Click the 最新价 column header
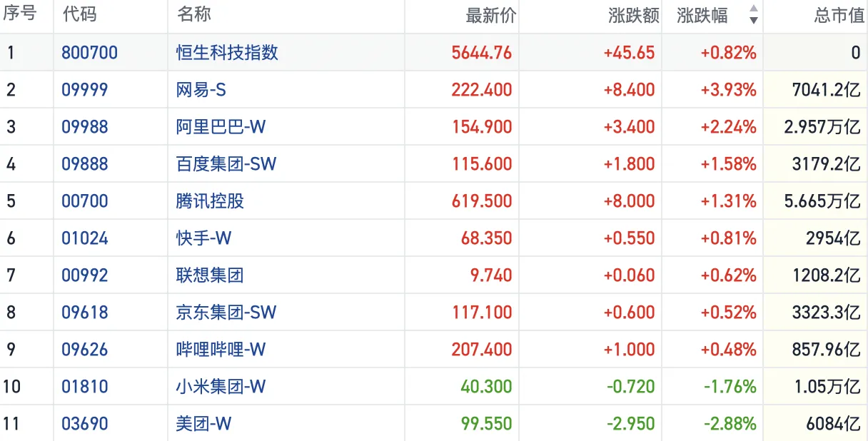The height and width of the screenshot is (441, 868). [490, 15]
